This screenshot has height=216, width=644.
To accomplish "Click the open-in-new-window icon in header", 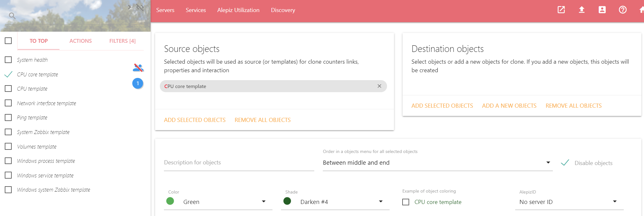I will tap(561, 10).
